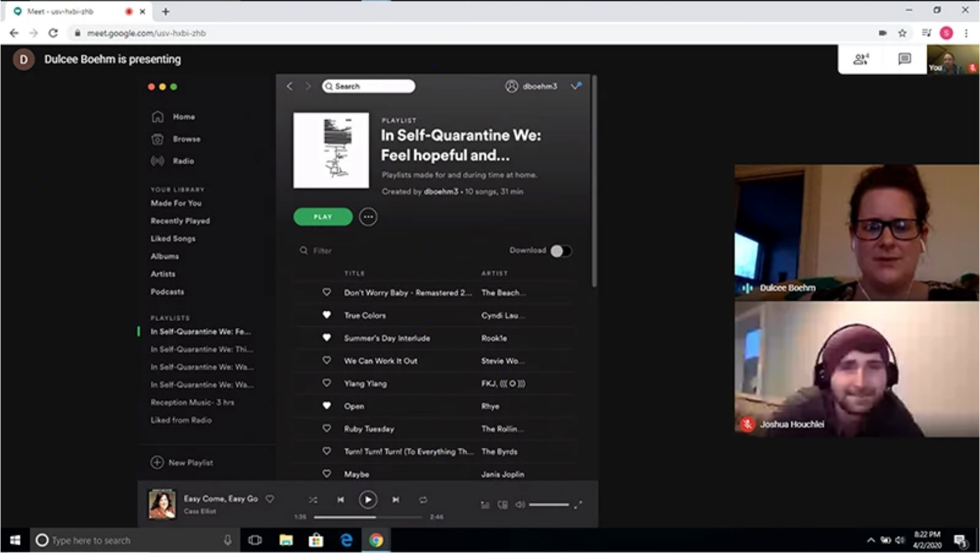Image resolution: width=980 pixels, height=553 pixels.
Task: Unlike Summer's Day Interlude song
Action: click(326, 337)
